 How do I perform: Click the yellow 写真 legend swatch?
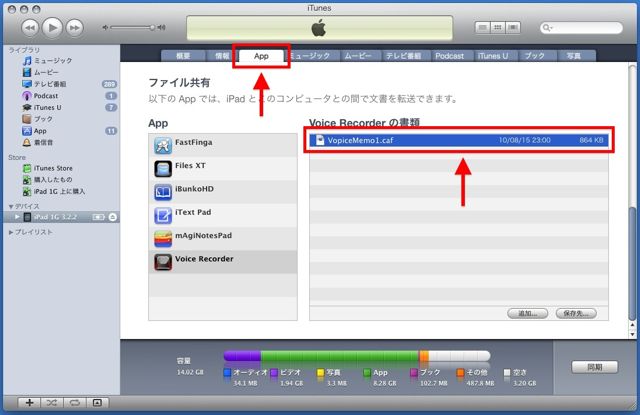click(x=321, y=372)
